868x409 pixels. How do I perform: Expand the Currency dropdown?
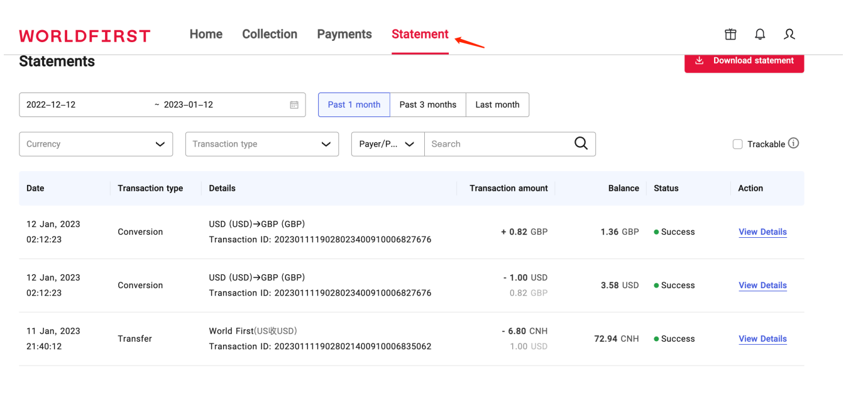(x=96, y=144)
